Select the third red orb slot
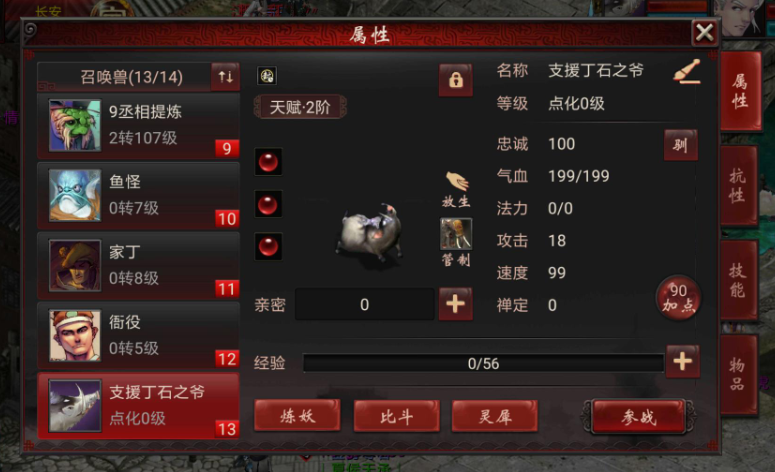Viewport: 775px width, 472px height. point(268,246)
